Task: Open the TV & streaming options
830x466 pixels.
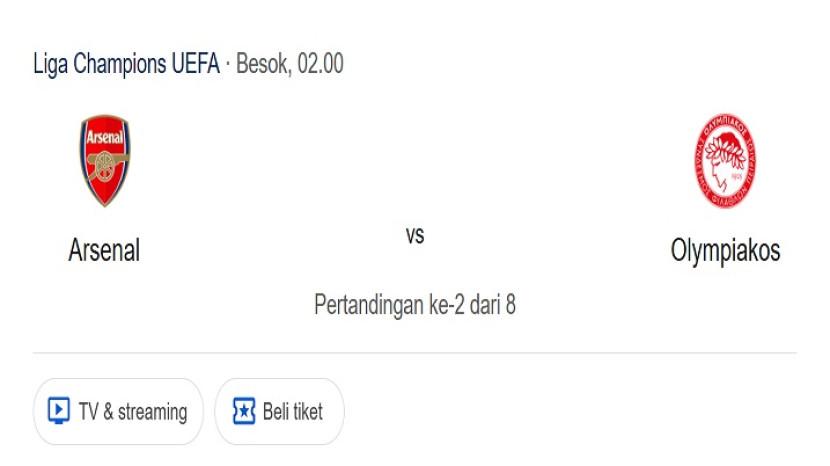Action: (x=118, y=411)
